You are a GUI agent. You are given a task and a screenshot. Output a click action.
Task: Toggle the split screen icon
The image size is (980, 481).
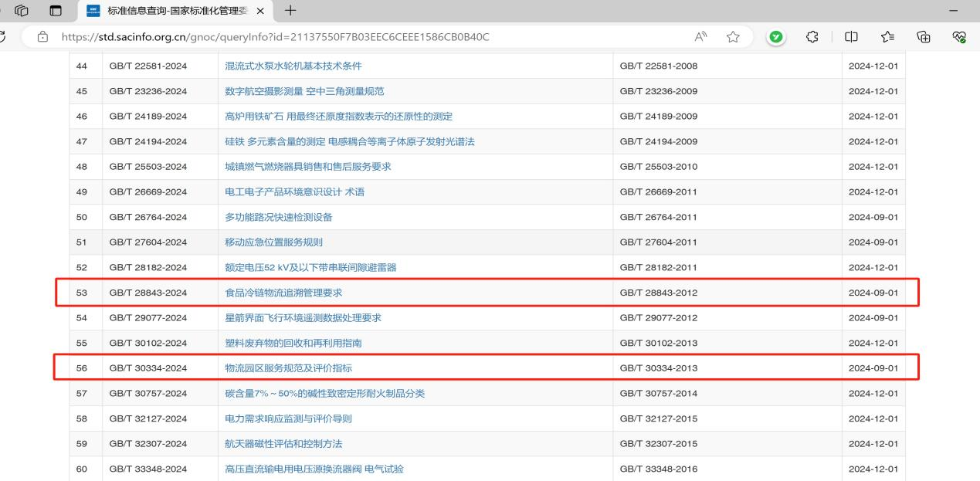click(851, 36)
